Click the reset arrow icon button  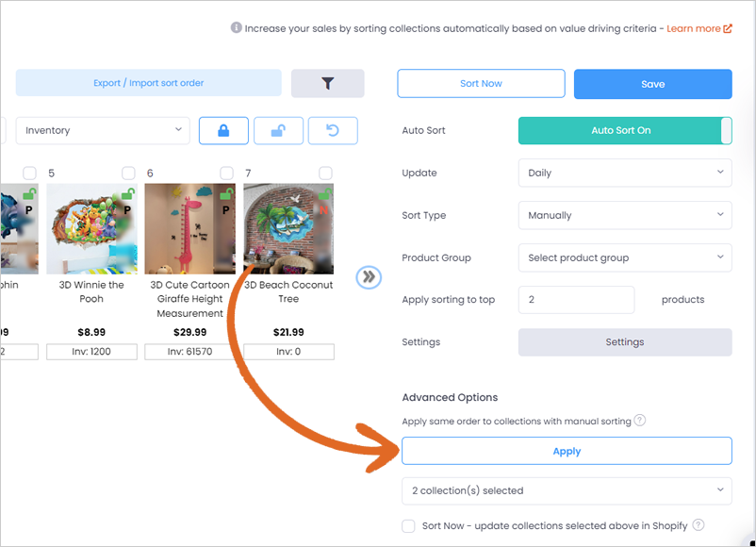pos(333,130)
